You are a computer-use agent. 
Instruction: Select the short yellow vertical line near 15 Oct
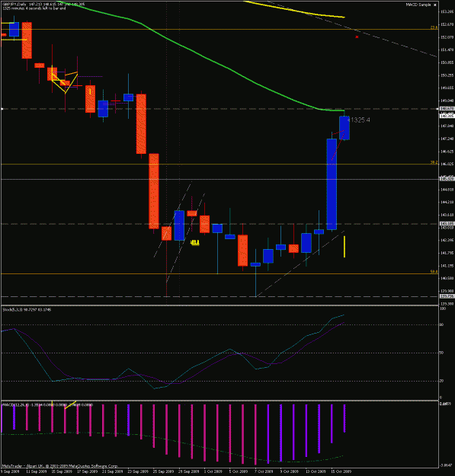[344, 247]
